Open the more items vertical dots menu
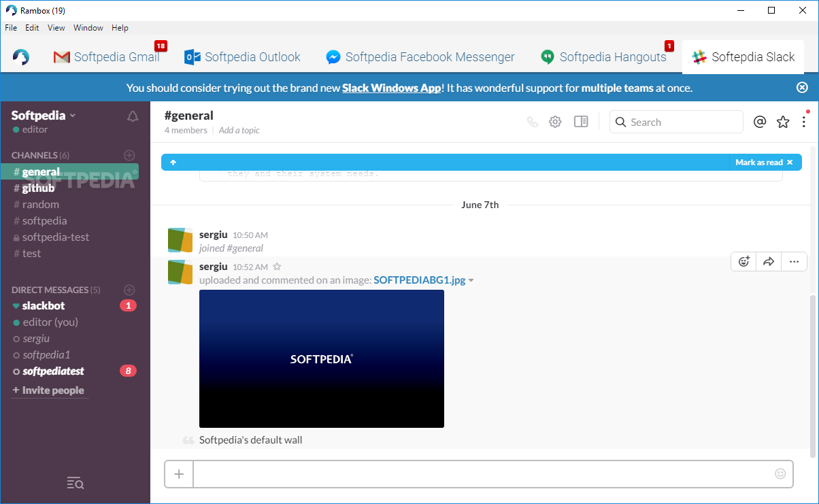This screenshot has height=504, width=819. tap(804, 122)
